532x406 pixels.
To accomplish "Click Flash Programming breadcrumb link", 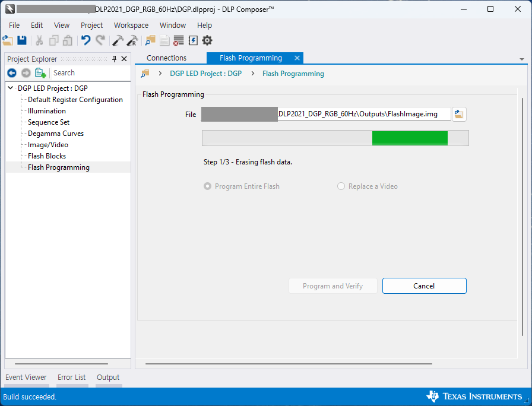I will (293, 74).
